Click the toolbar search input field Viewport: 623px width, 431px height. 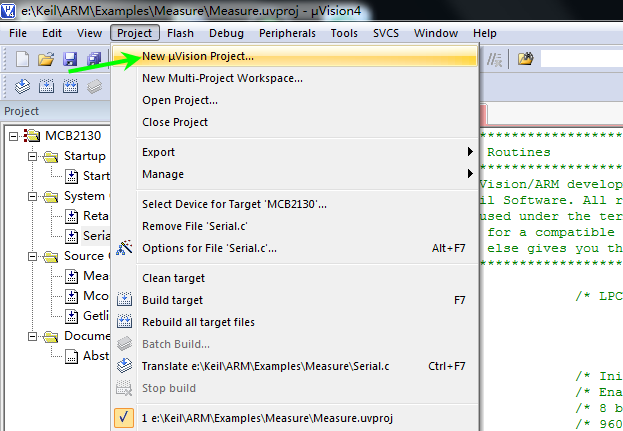582,60
